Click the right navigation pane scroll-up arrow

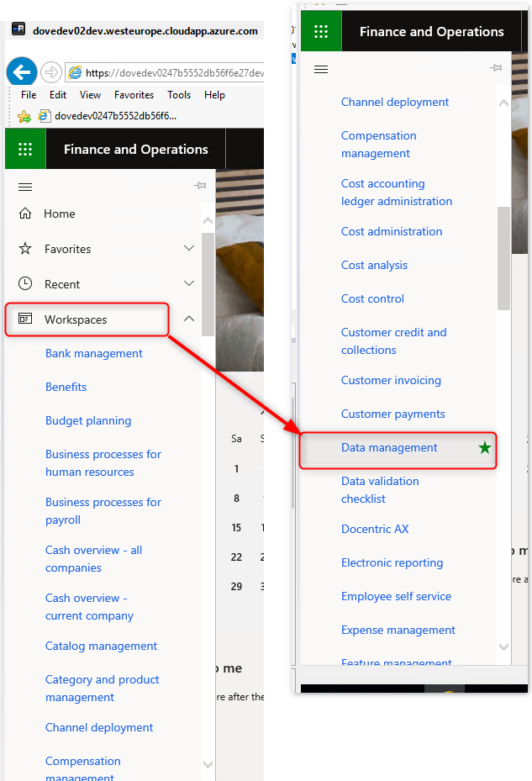503,103
